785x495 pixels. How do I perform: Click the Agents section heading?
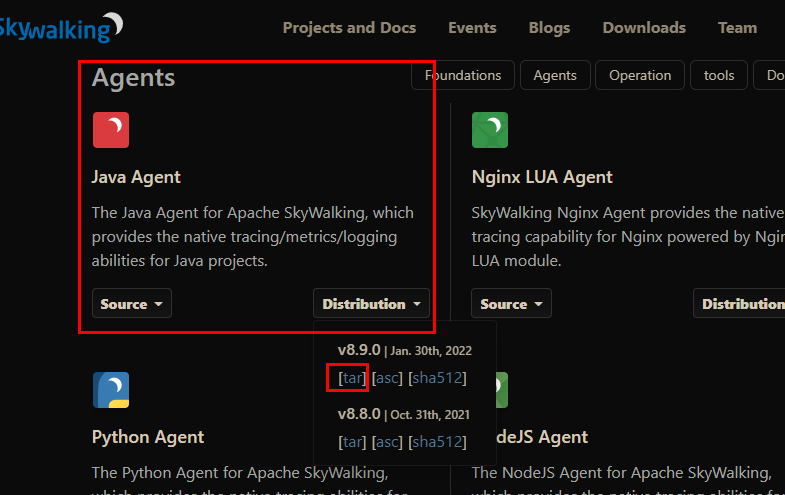click(x=133, y=78)
